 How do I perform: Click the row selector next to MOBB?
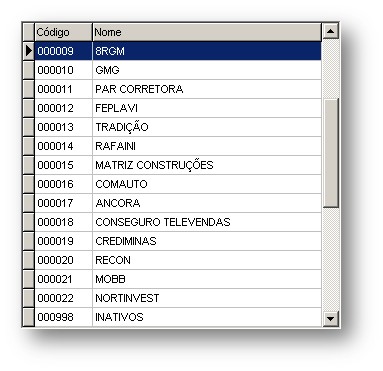(29, 279)
